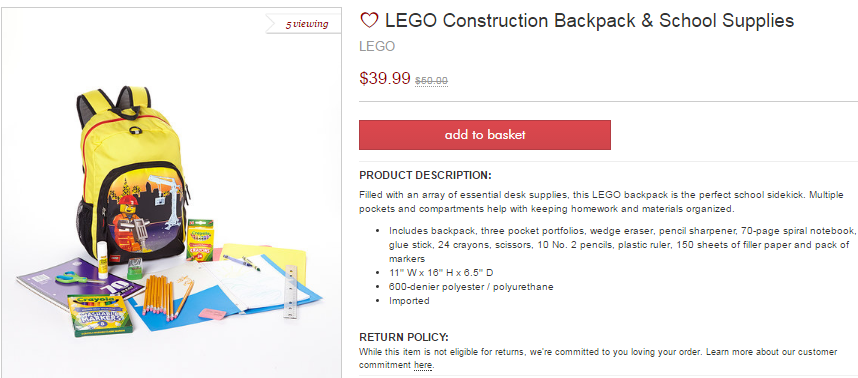Click the '5 viewing' ribbon badge
The width and height of the screenshot is (858, 378).
[304, 24]
